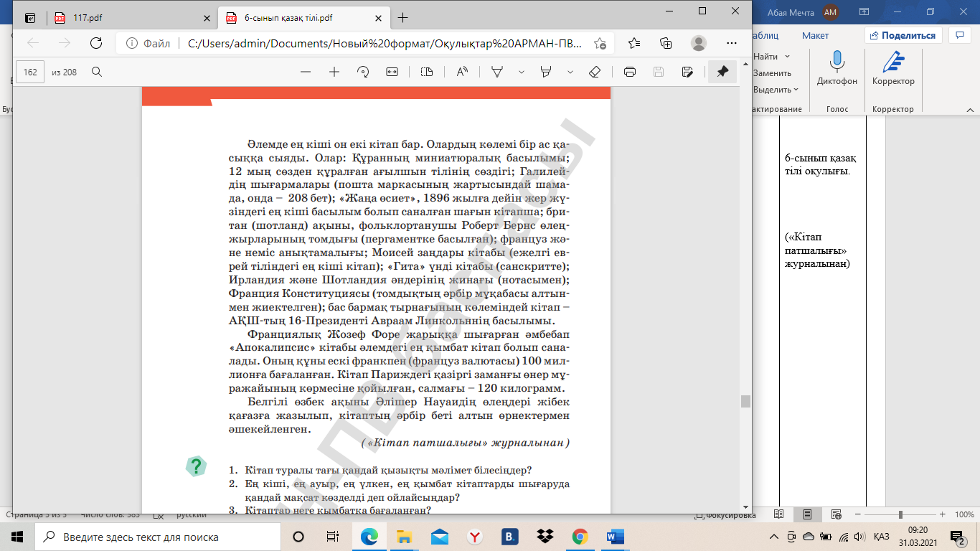Screen dimensions: 980x551
Task: Select the PDF Highlight tool
Action: (546, 72)
